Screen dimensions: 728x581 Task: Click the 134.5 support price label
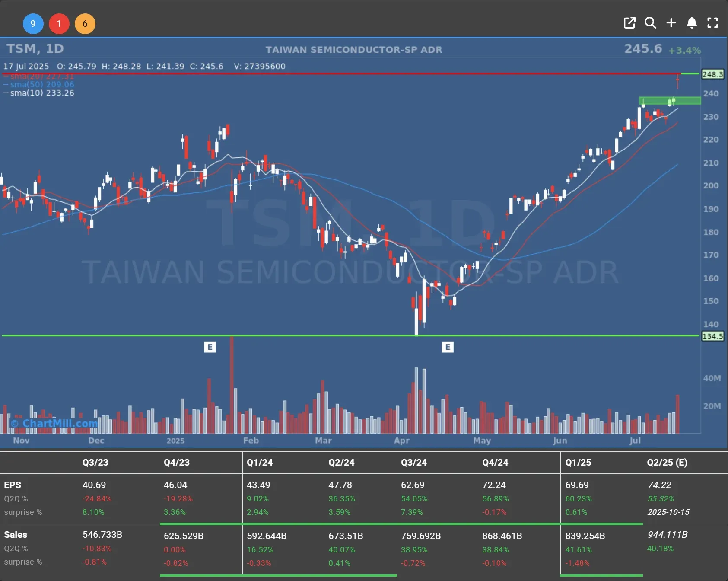tap(712, 336)
